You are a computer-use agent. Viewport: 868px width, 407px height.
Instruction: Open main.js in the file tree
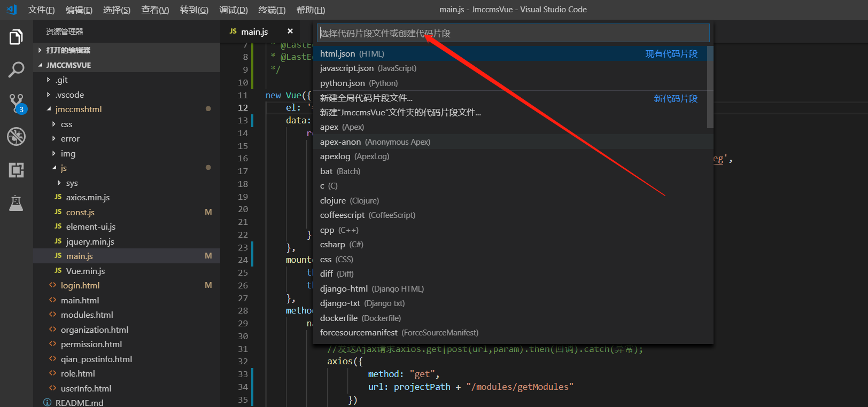point(127,256)
